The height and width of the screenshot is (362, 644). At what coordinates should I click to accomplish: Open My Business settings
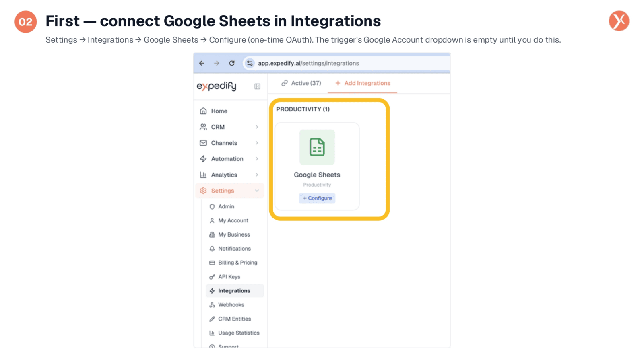coord(235,234)
